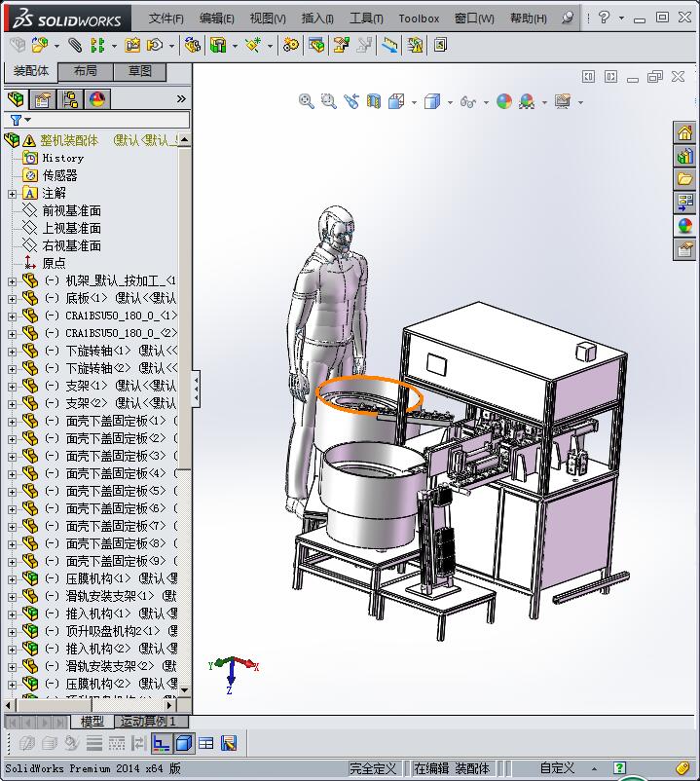This screenshot has height=781, width=700.
Task: Switch to PropertyManager tab icon
Action: pyautogui.click(x=43, y=99)
